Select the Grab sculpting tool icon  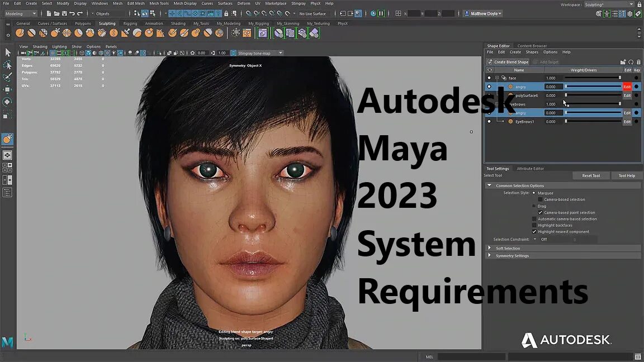[x=55, y=33]
